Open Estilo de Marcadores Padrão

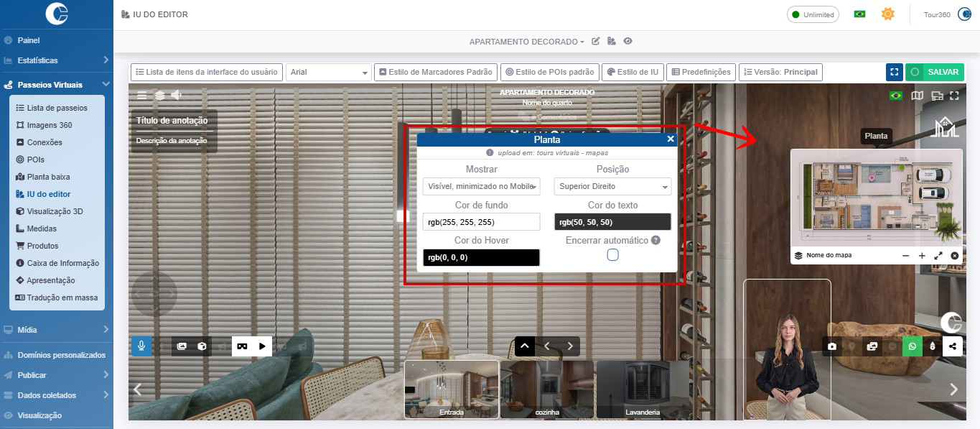click(x=436, y=72)
